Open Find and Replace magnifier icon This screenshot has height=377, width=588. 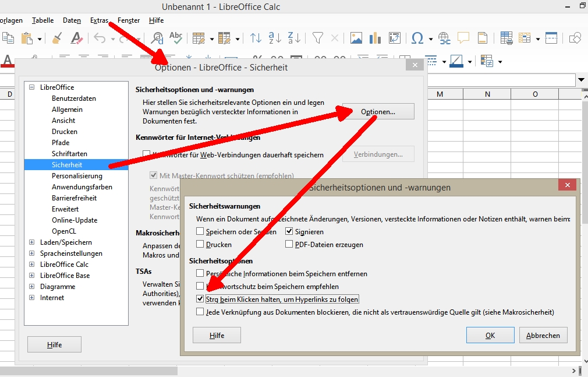(157, 38)
